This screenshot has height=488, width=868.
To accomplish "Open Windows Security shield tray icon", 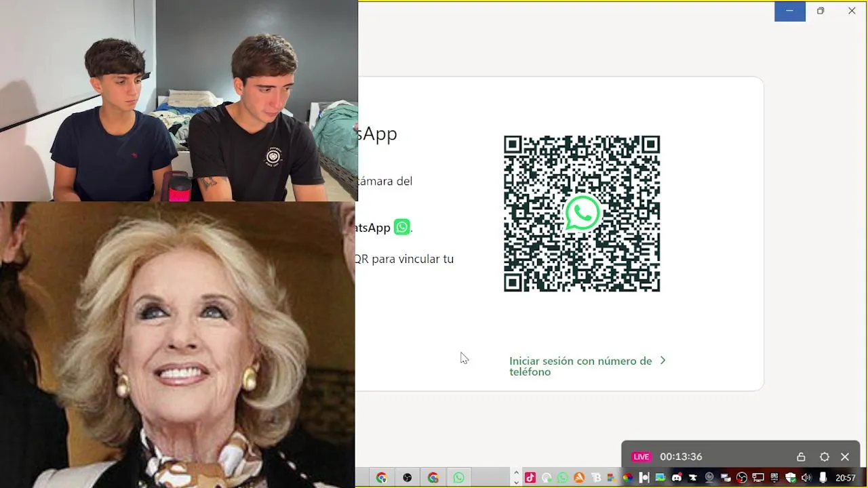I will (x=791, y=478).
